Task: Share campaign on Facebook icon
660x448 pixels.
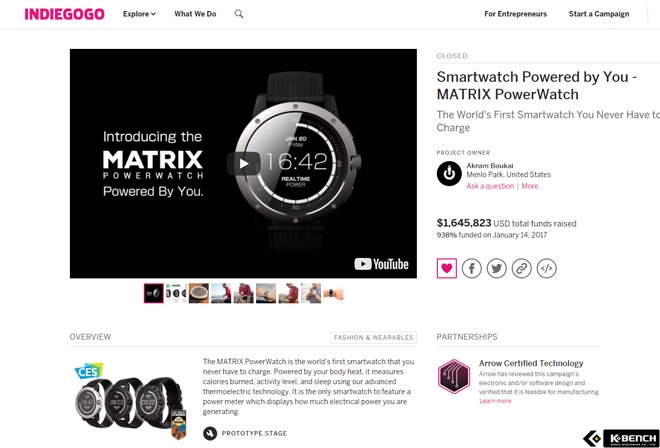Action: (x=471, y=268)
